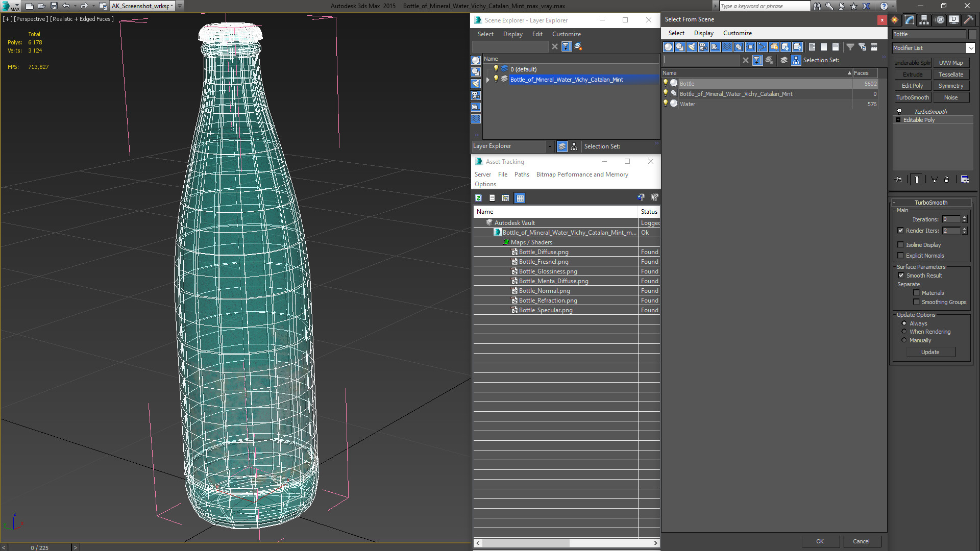Click Select All icon in Select From Scene
Screen dimensions: 980x551
tap(812, 47)
